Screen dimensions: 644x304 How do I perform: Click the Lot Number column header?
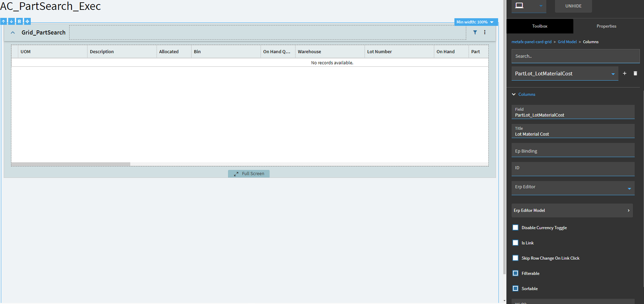point(399,52)
